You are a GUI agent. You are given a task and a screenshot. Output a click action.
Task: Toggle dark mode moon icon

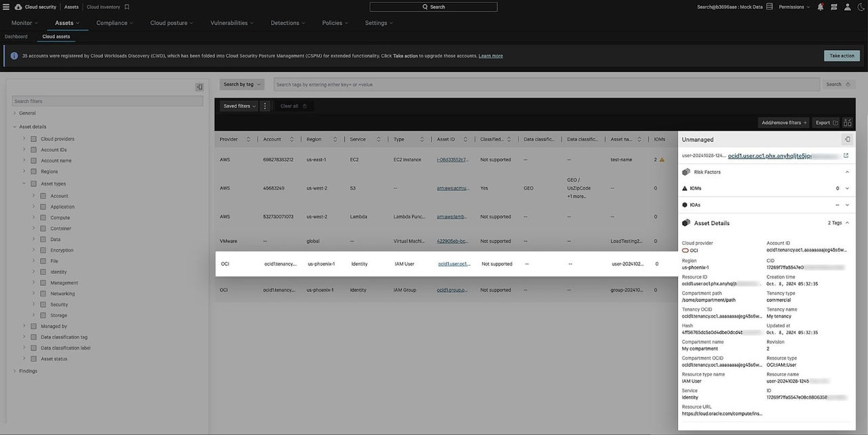[861, 7]
